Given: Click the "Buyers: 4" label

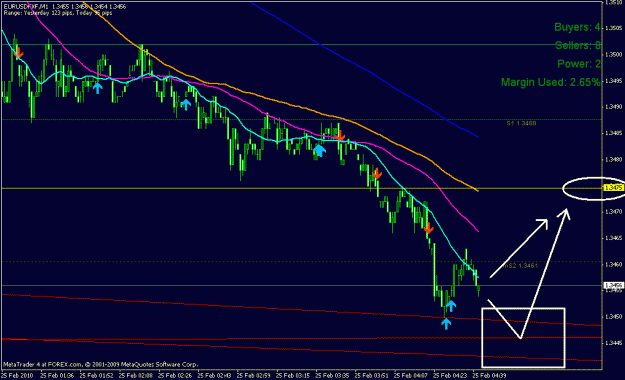Looking at the screenshot, I should pyautogui.click(x=577, y=27).
